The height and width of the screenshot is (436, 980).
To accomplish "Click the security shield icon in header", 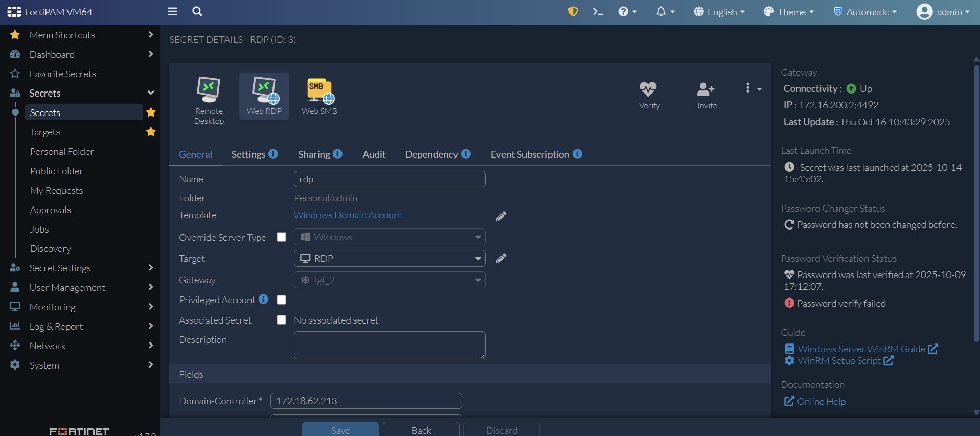I will [x=573, y=11].
